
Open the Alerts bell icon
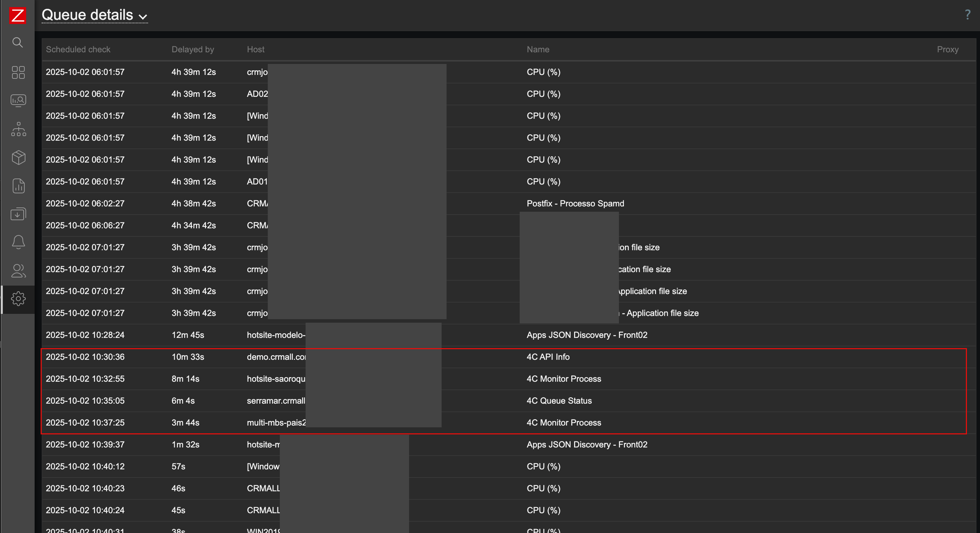[x=18, y=242]
